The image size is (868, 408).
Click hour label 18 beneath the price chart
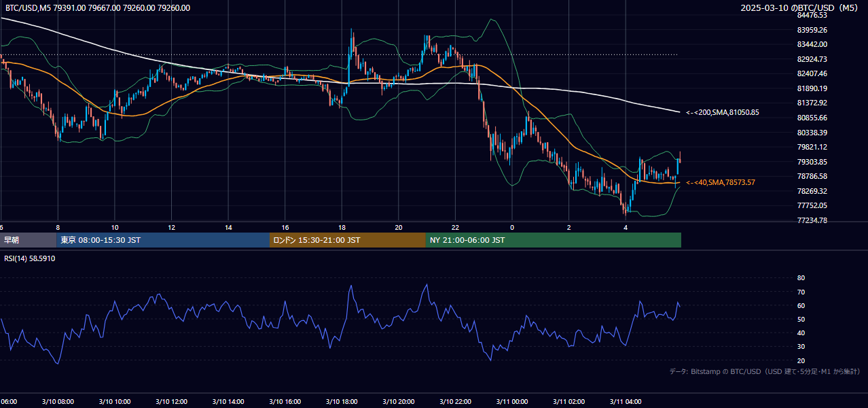342,227
